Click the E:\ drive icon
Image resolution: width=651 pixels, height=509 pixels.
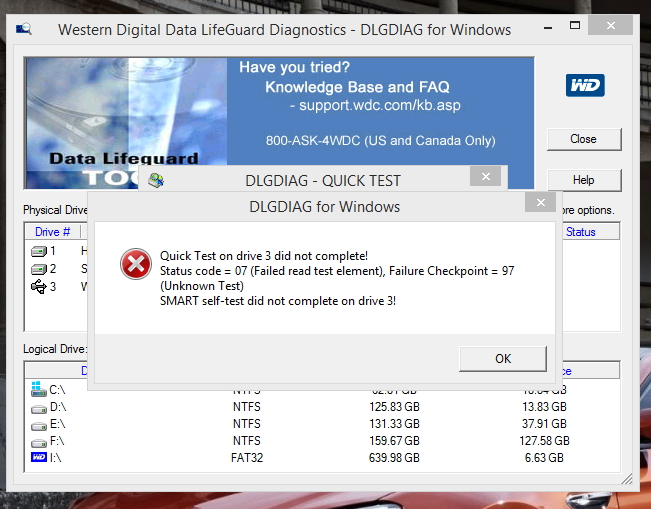(39, 426)
